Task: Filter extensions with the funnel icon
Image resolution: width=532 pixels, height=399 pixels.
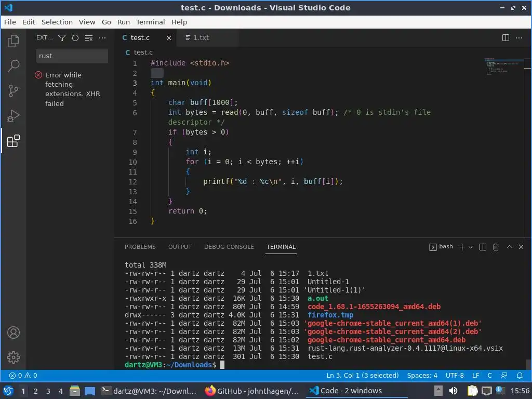Action: [62, 37]
